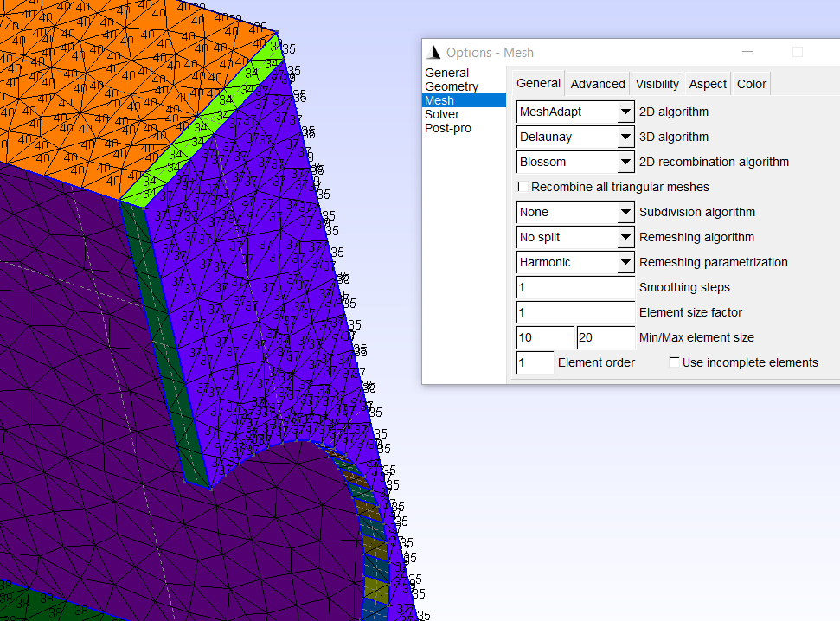Open the Remeshing parametrization Harmonic dropdown
840x621 pixels.
575,263
